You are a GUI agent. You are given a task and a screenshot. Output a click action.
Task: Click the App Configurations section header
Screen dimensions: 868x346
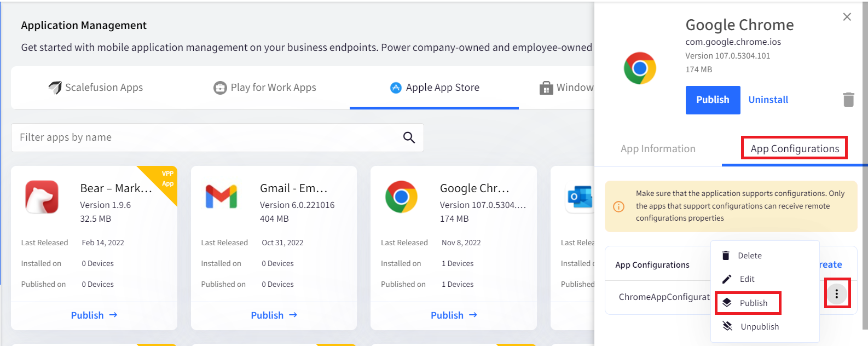(x=652, y=265)
